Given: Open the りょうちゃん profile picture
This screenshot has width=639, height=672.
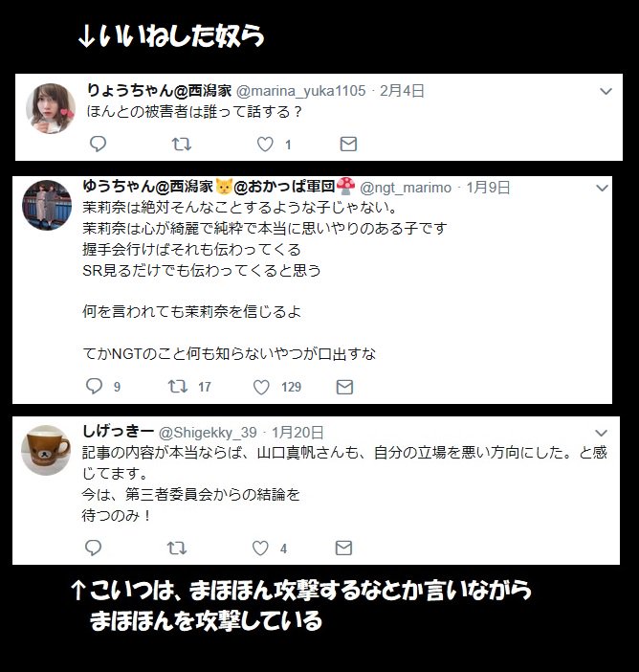Looking at the screenshot, I should pyautogui.click(x=51, y=108).
